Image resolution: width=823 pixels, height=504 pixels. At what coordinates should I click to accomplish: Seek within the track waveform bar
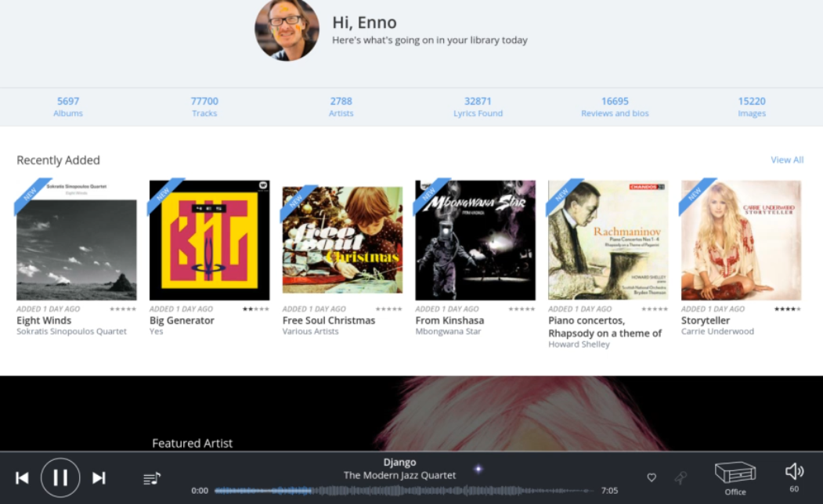click(x=403, y=491)
